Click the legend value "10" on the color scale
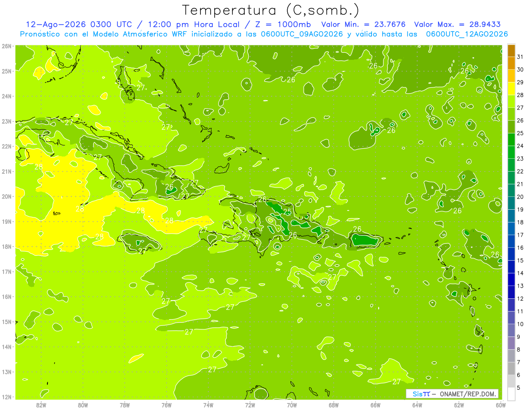Image resolution: width=532 pixels, height=411 pixels. [x=520, y=324]
